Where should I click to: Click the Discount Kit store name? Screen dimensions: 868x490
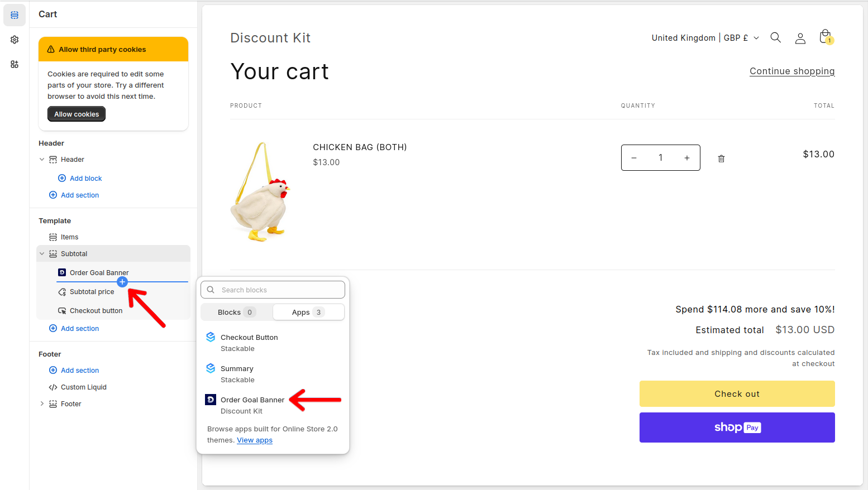270,37
